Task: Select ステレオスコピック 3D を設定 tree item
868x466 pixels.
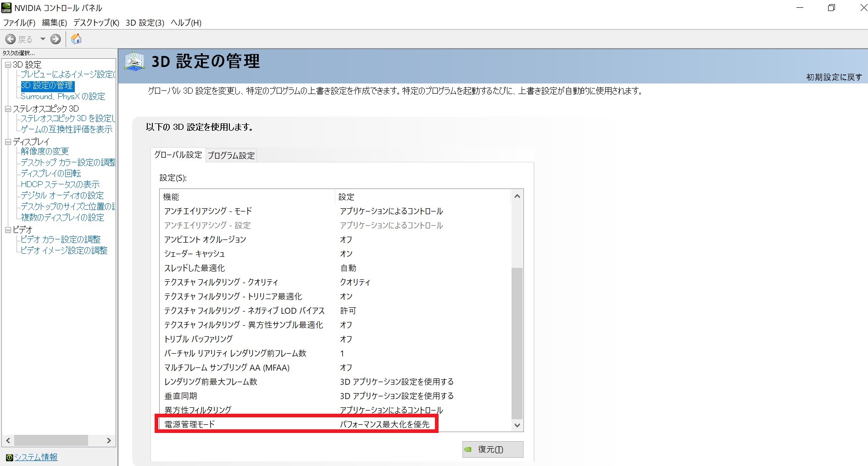Action: tap(68, 118)
